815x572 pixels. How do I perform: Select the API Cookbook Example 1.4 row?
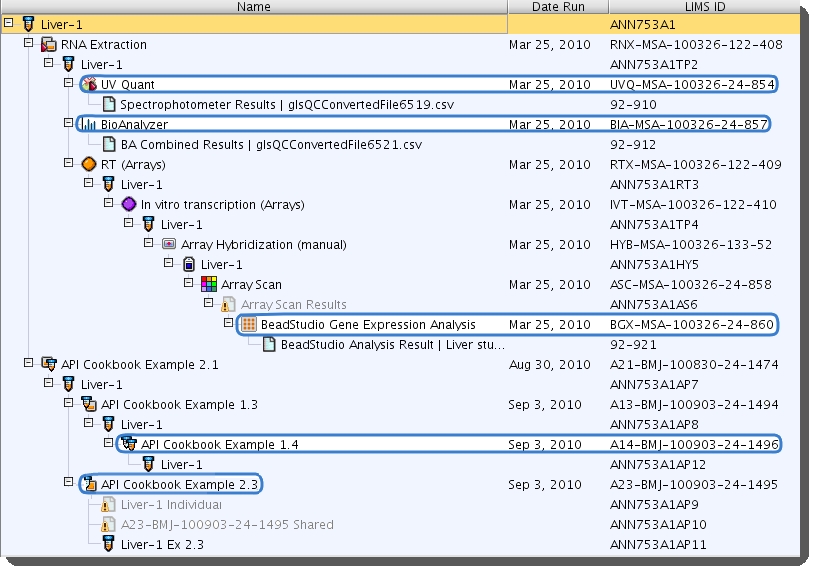coord(219,445)
